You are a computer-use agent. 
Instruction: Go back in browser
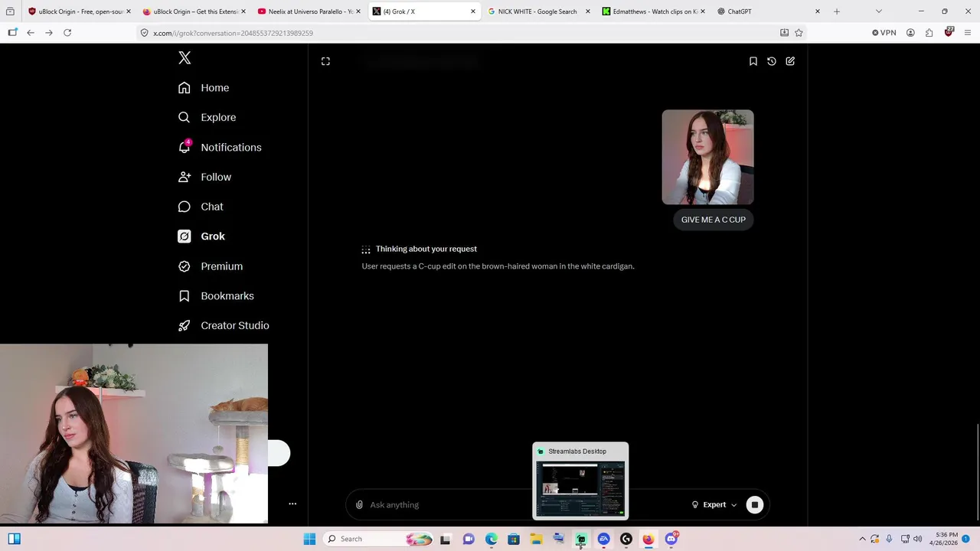pyautogui.click(x=31, y=33)
